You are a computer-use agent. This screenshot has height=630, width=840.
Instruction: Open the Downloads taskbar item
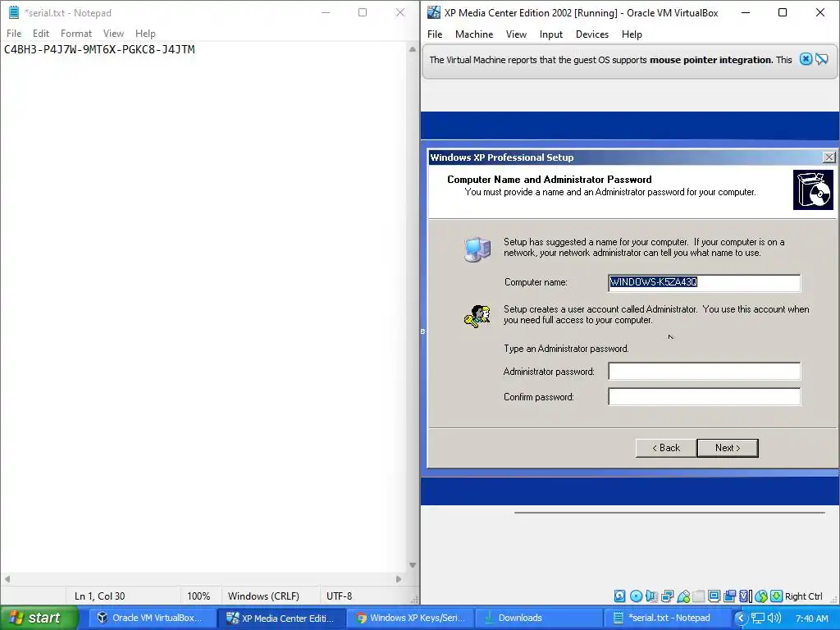click(x=538, y=618)
